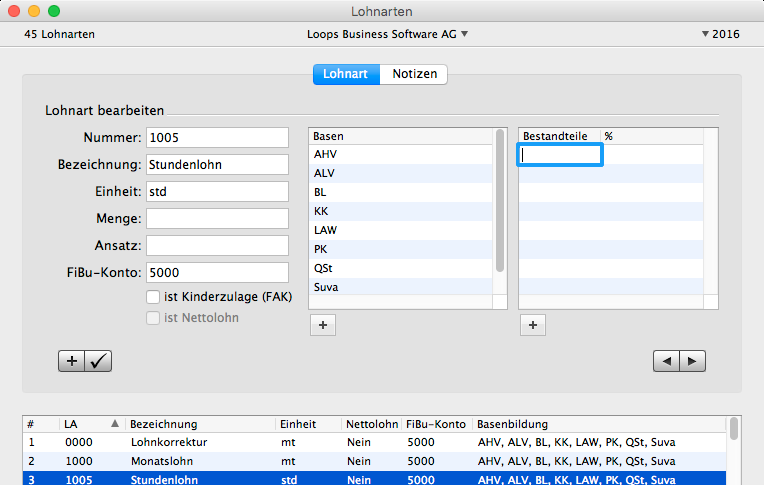Click the Bezeichnung input field
The height and width of the screenshot is (485, 764).
217,164
